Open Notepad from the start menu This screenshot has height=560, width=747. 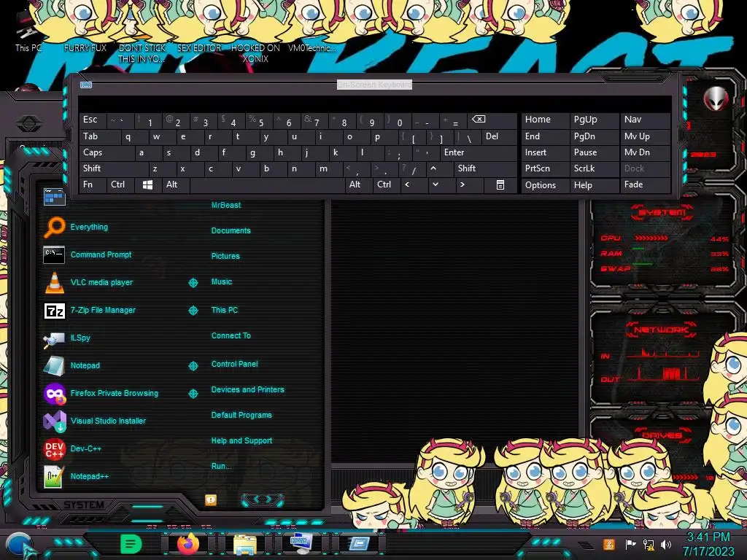tap(72, 366)
